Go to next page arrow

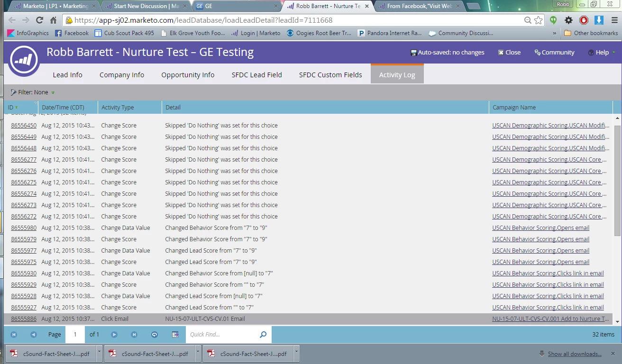pos(114,335)
